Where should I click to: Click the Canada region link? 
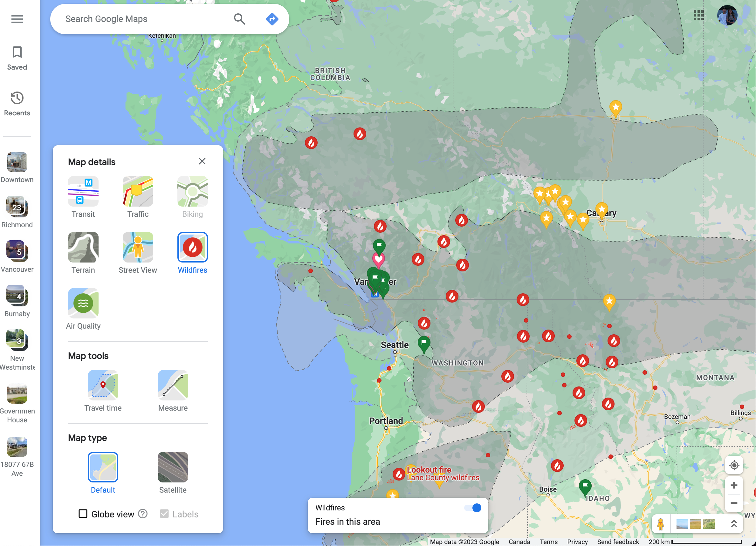click(x=519, y=542)
